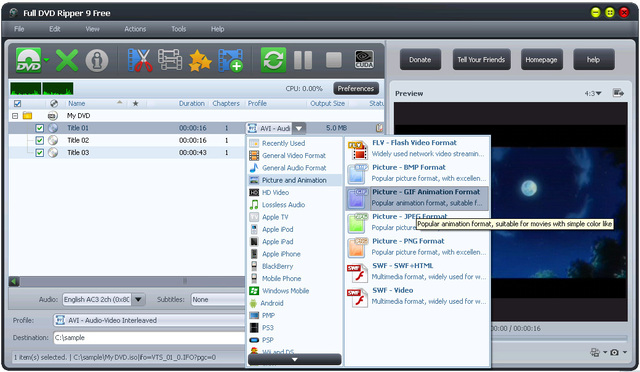Uncheck the Title 03 checkbox
The image size is (640, 372).
click(40, 153)
